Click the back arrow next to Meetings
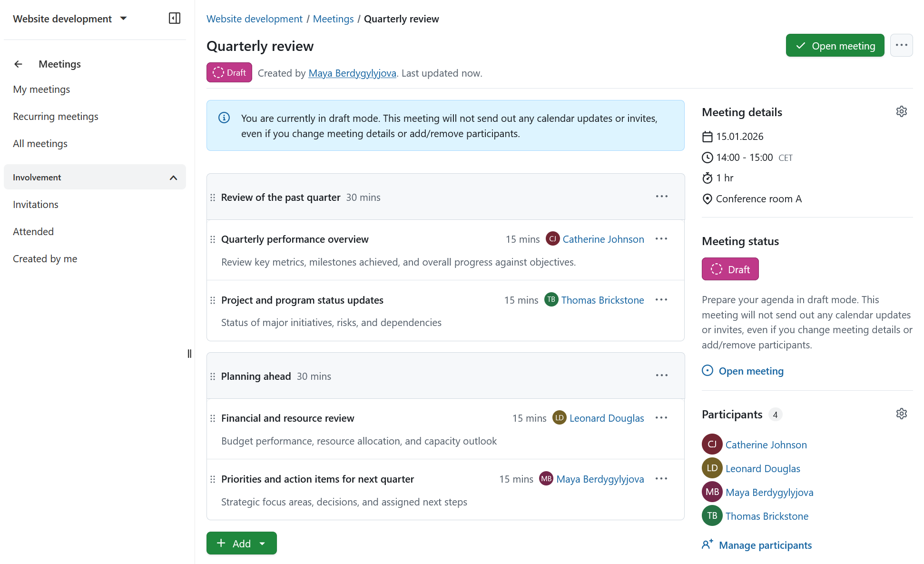Image resolution: width=924 pixels, height=564 pixels. [18, 64]
